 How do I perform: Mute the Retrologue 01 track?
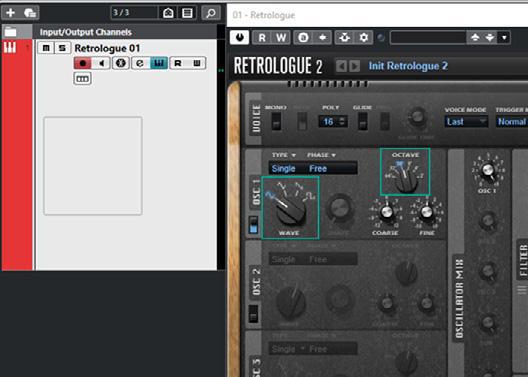46,48
